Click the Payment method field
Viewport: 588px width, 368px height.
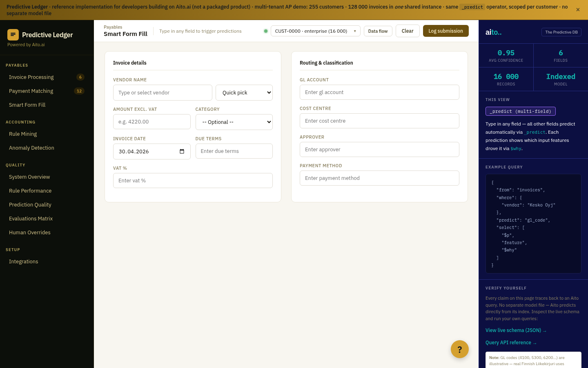coord(379,178)
